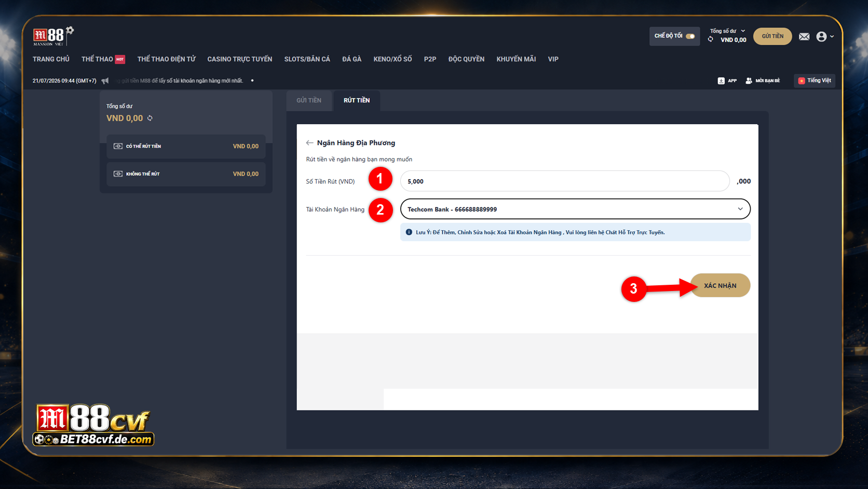Click the Gửi Tiền button in header

click(x=772, y=36)
